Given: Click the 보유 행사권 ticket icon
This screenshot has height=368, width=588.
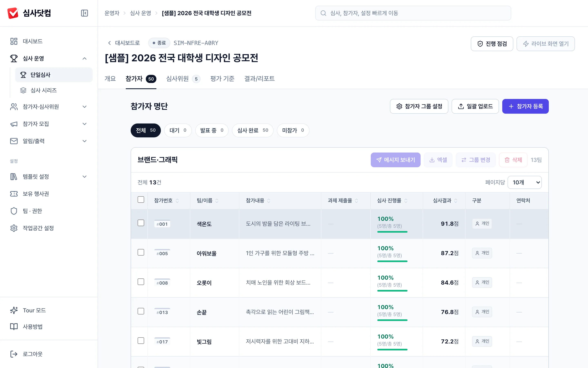Looking at the screenshot, I should (14, 194).
